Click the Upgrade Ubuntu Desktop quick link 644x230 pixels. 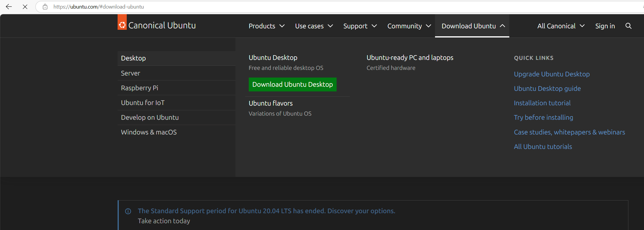click(x=552, y=74)
